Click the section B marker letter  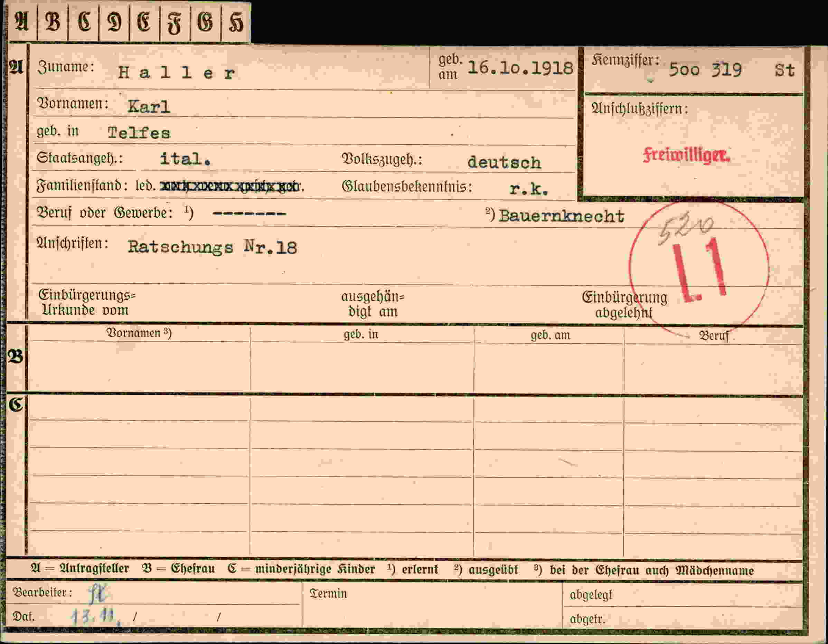(16, 357)
